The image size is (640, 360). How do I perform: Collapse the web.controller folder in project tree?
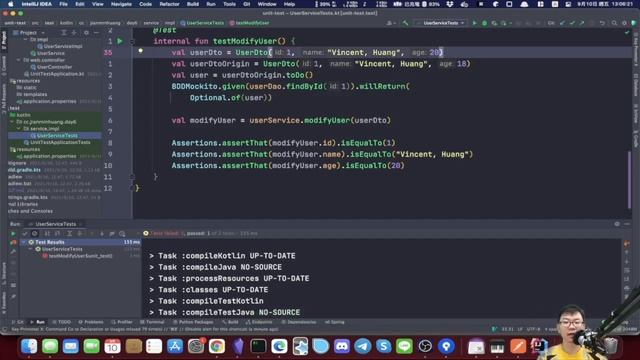click(18, 60)
